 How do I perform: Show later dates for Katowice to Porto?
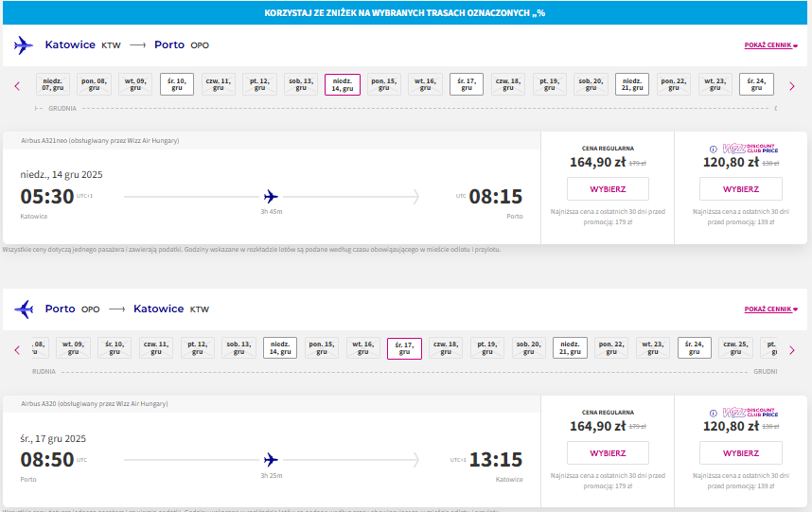(x=792, y=86)
